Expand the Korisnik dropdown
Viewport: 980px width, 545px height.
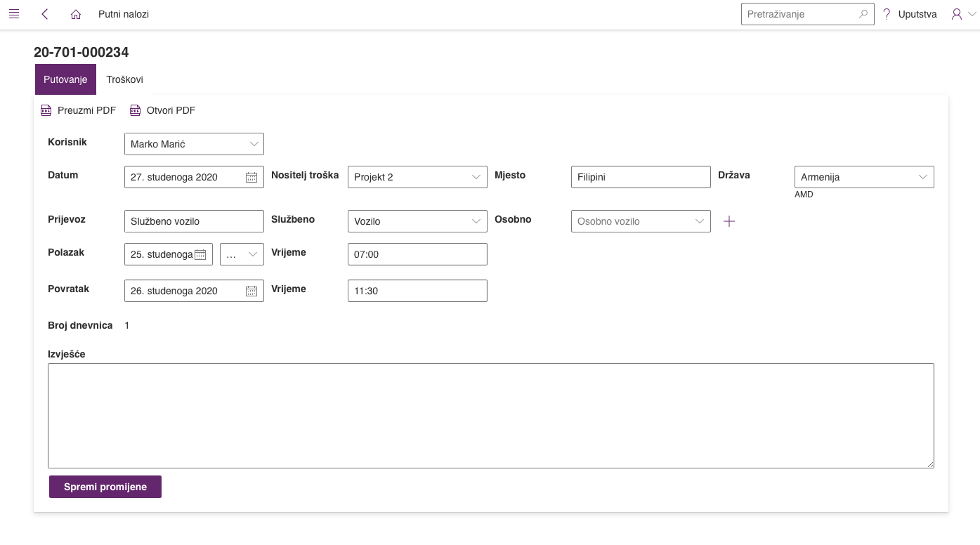[254, 144]
